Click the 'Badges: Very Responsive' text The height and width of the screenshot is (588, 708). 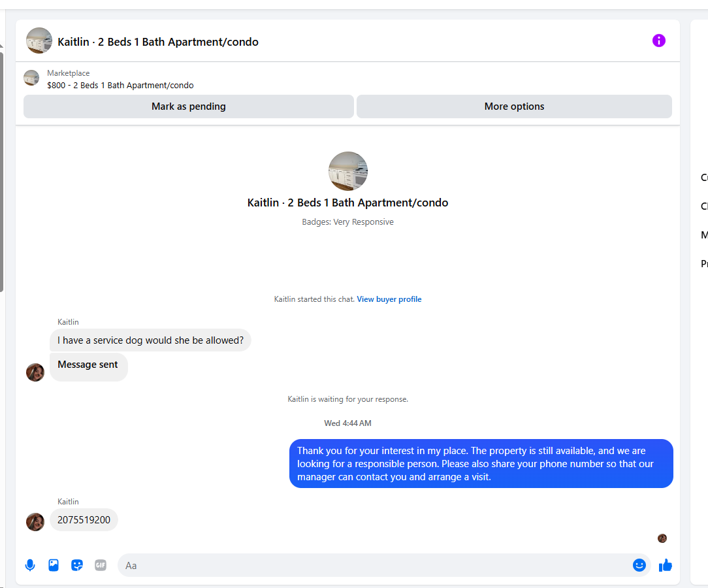point(347,221)
